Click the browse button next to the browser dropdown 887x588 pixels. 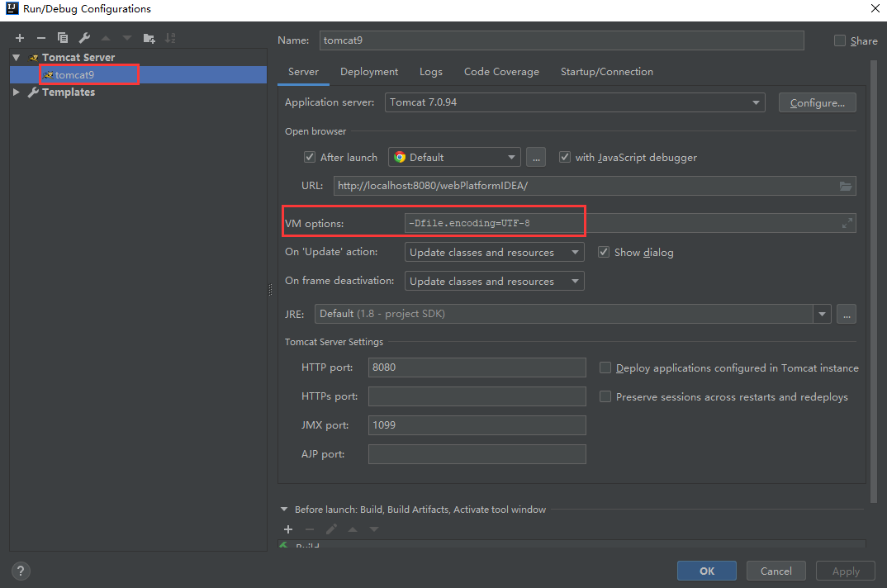[536, 158]
